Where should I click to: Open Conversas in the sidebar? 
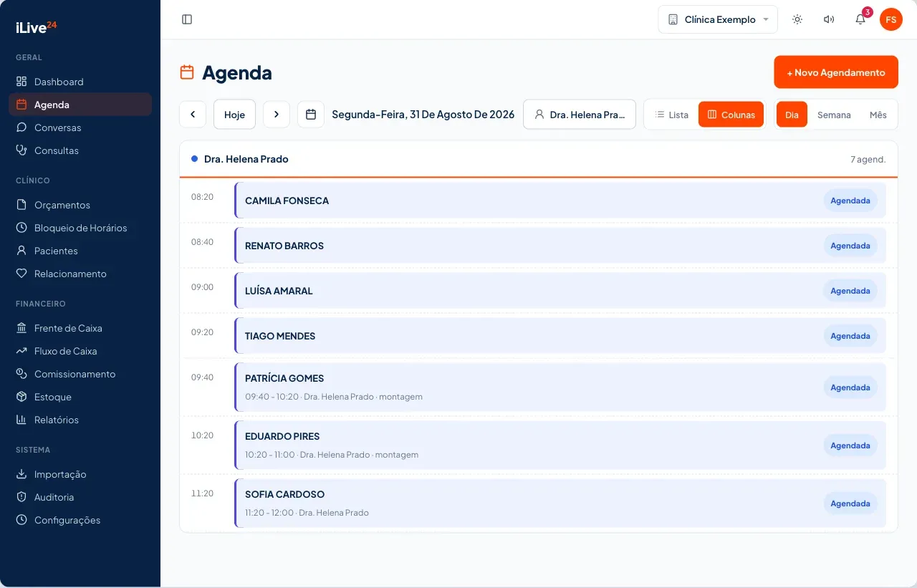tap(80, 127)
